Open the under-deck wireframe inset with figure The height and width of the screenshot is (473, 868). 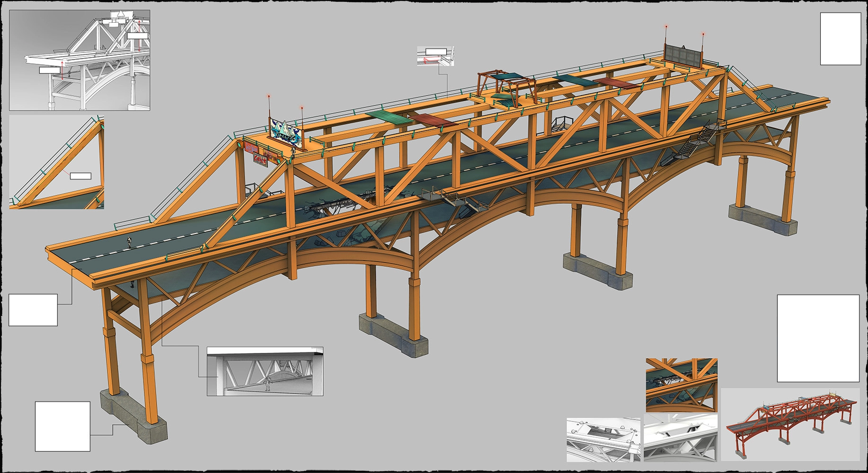click(265, 372)
